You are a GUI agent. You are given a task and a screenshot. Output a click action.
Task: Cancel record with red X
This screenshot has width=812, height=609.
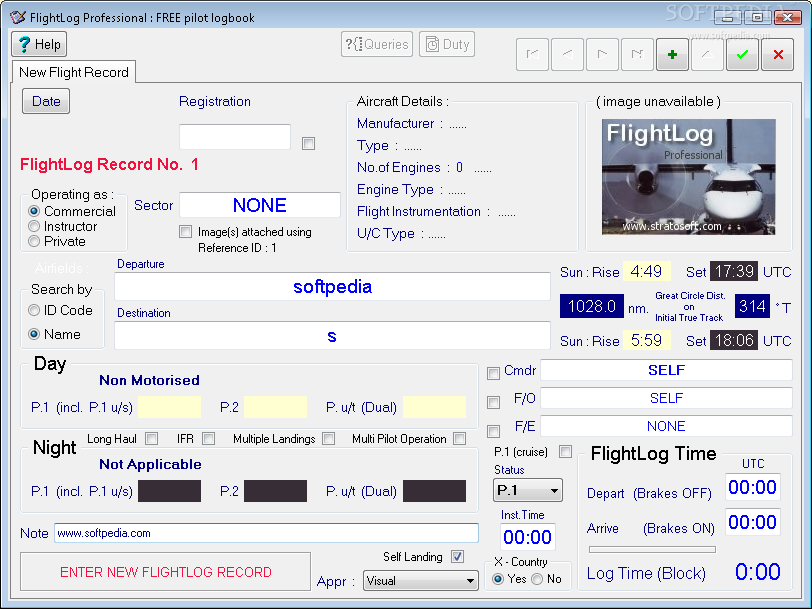tap(777, 54)
